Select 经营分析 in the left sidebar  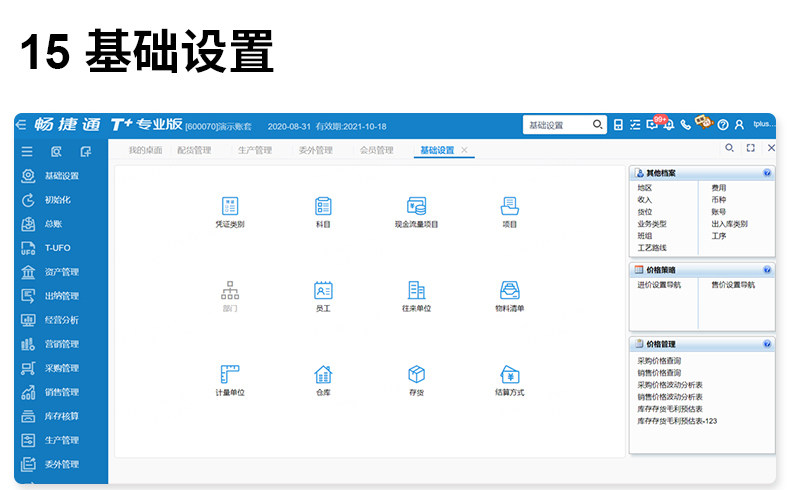tap(61, 320)
